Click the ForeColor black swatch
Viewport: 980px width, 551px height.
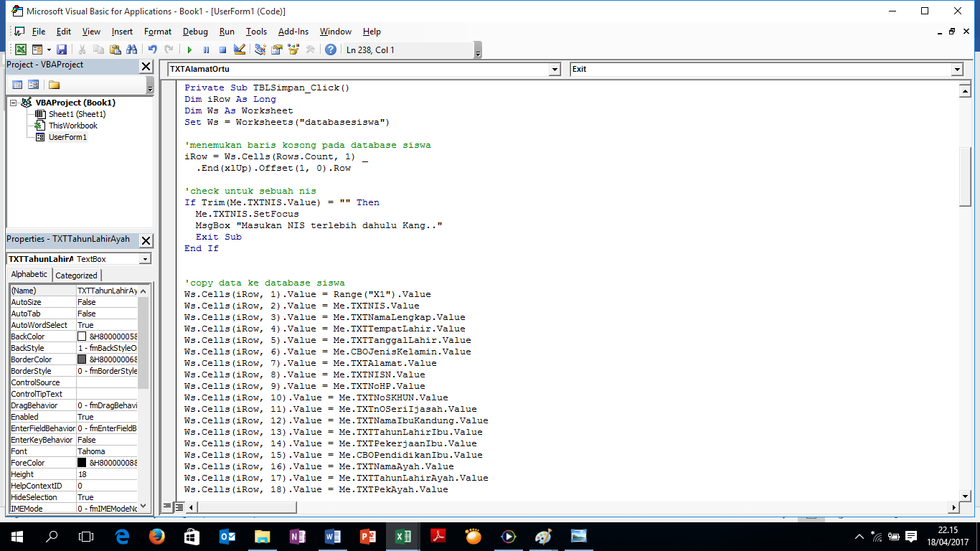click(x=82, y=463)
